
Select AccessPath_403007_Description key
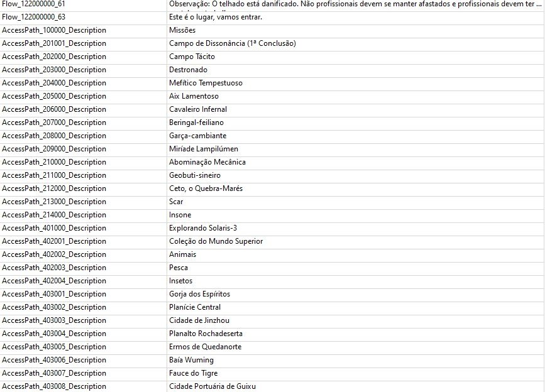[83, 374]
